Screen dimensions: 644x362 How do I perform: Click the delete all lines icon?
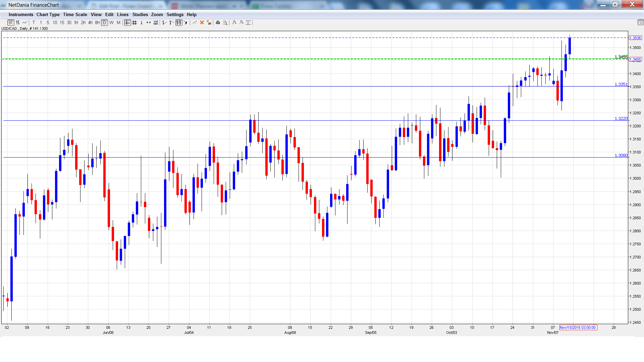(x=209, y=22)
